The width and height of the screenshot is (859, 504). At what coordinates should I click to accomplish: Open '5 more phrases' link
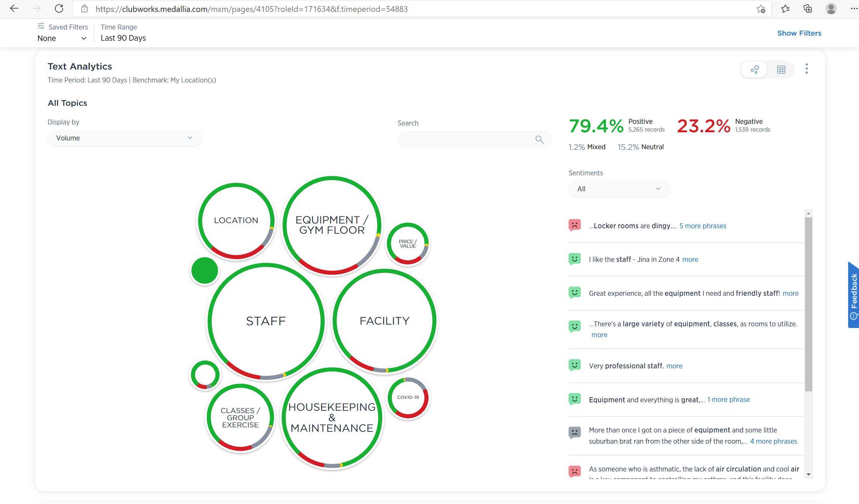point(703,226)
